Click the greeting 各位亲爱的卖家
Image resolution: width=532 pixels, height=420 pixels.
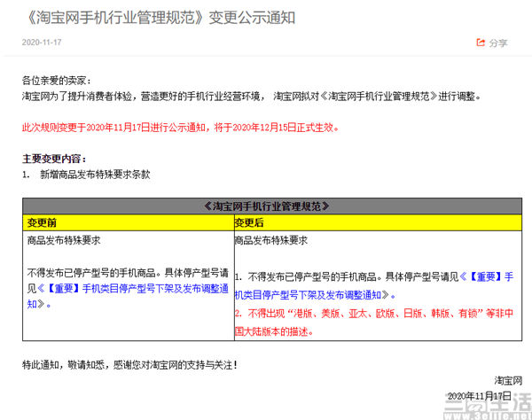coord(57,81)
